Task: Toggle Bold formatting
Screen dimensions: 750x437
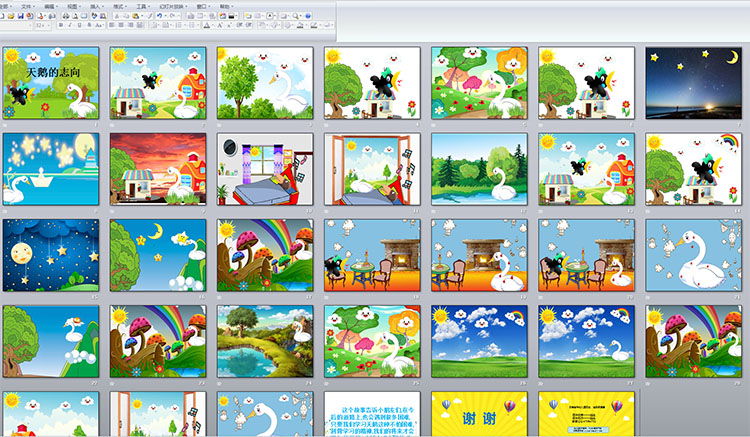Action: tap(61, 25)
